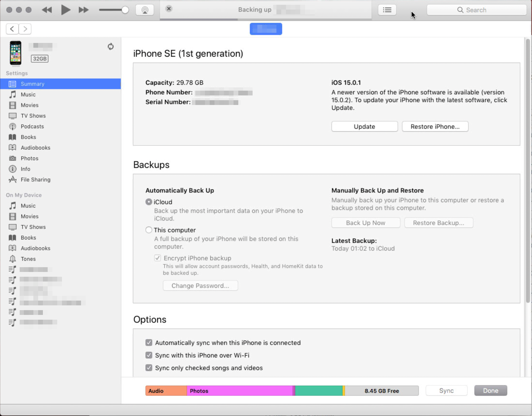Viewport: 532px width, 416px height.
Task: Click Change Password... button
Action: pyautogui.click(x=200, y=286)
